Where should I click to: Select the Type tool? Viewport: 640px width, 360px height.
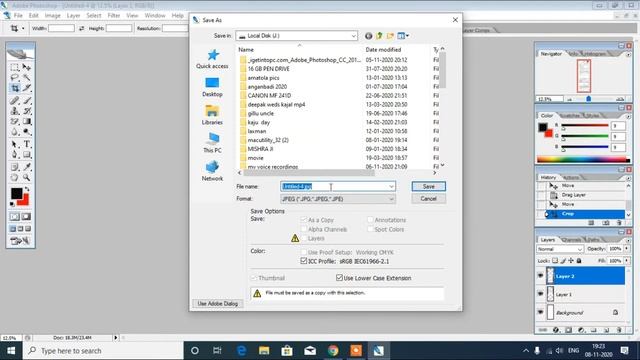point(27,144)
